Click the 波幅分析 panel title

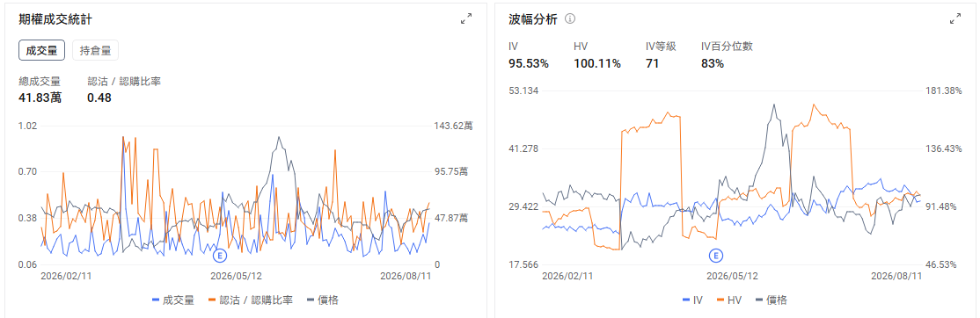[533, 19]
